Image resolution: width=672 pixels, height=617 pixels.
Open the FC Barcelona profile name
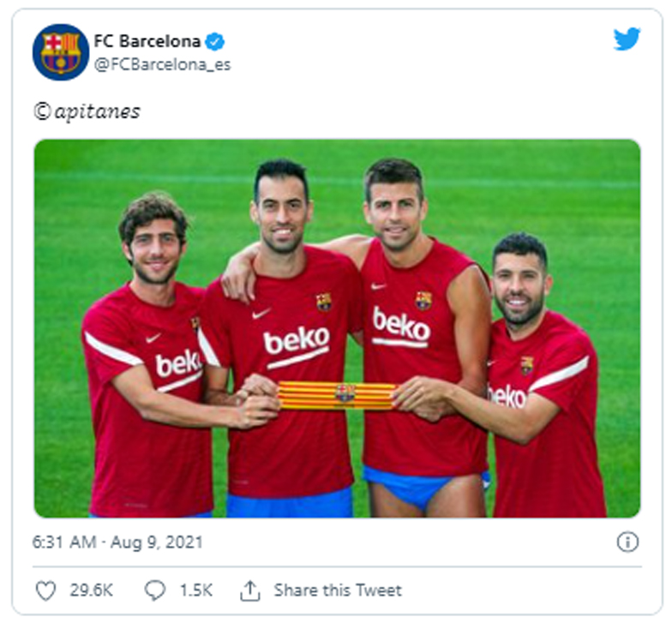click(x=147, y=41)
